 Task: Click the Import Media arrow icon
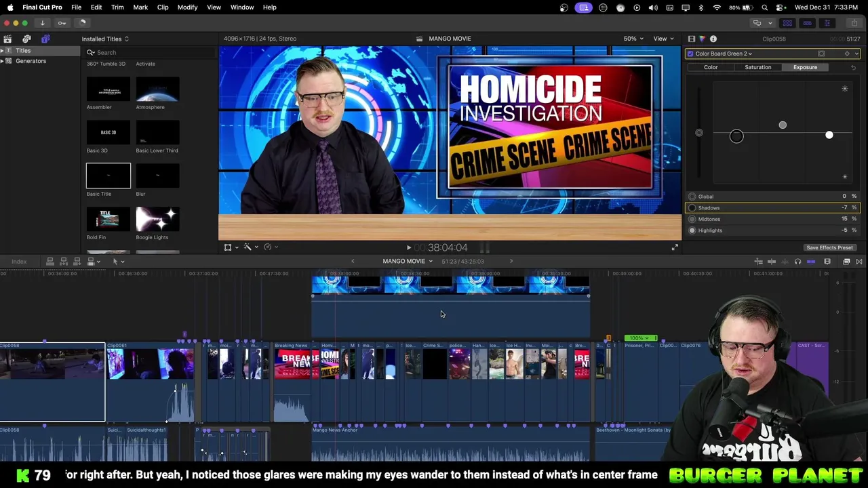[42, 23]
